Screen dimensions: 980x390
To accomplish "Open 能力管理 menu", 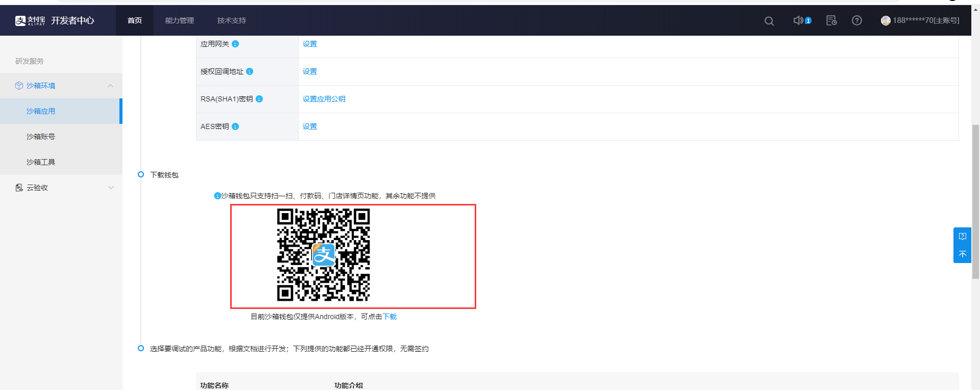I will pos(180,20).
